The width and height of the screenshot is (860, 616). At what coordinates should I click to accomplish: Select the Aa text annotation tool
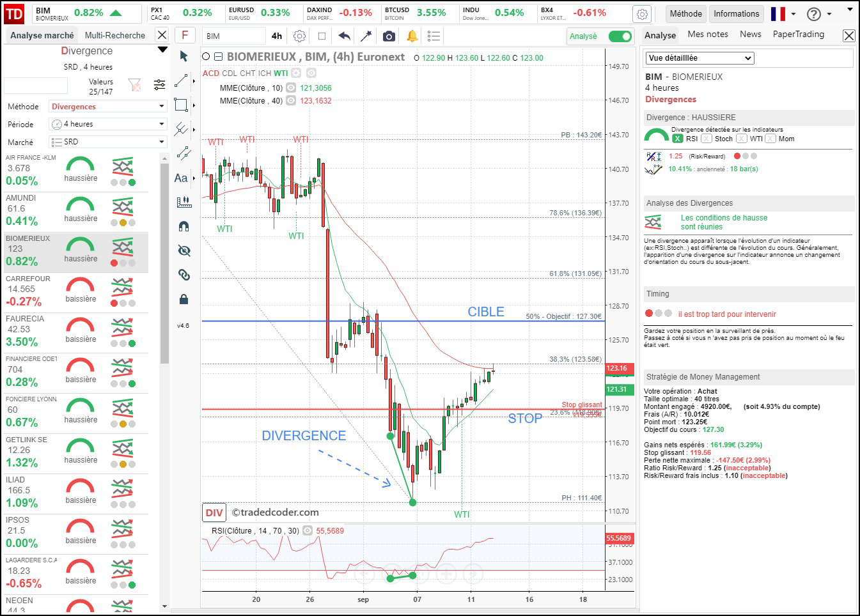[x=182, y=178]
